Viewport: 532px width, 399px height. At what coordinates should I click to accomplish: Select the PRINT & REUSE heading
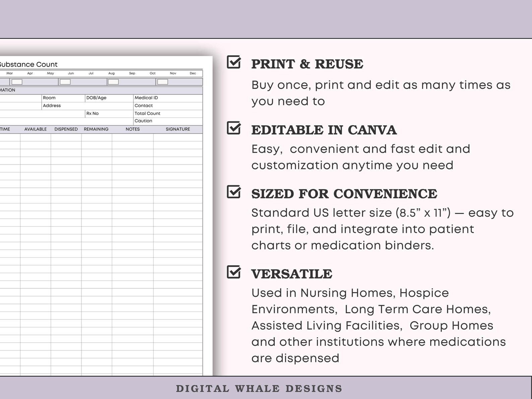(x=307, y=64)
